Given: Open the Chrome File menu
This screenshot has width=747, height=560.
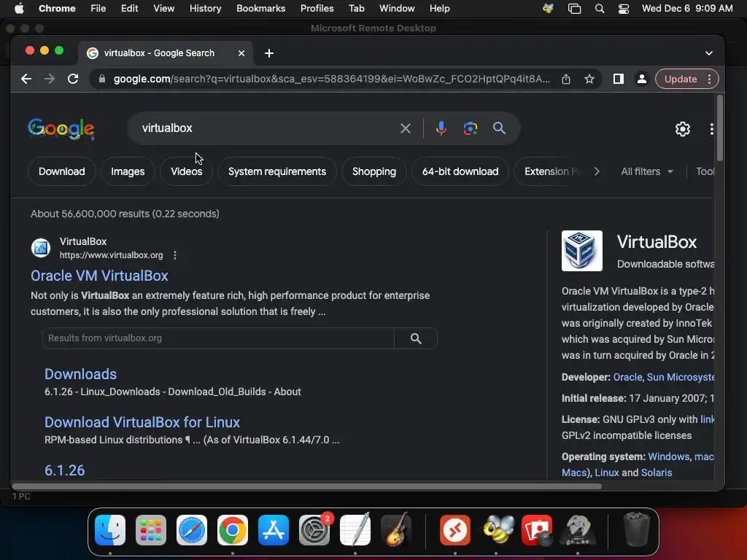Looking at the screenshot, I should click(98, 9).
